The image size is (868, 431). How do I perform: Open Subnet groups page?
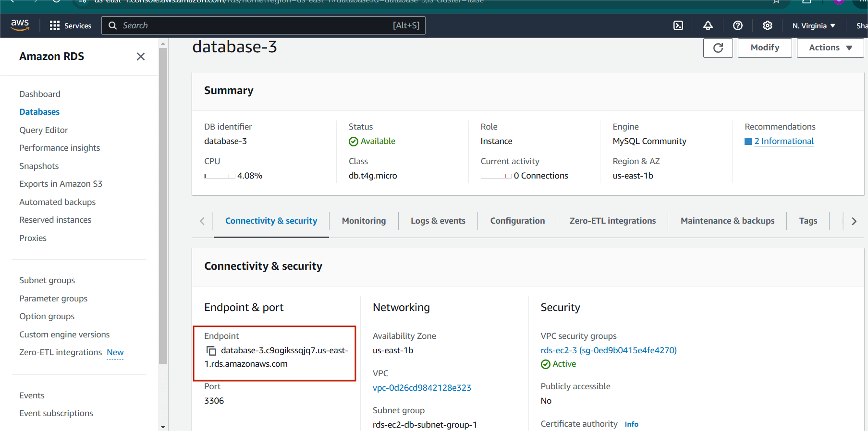tap(47, 280)
